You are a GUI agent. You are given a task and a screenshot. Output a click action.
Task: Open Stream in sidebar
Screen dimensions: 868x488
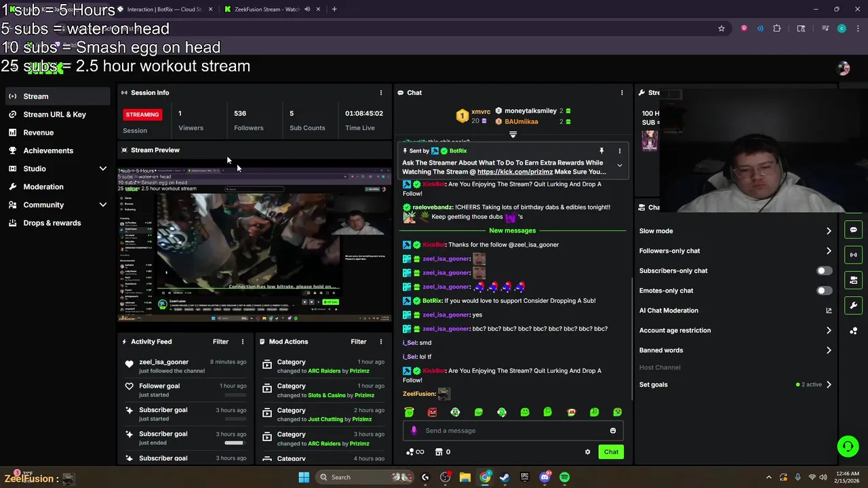tap(58, 96)
